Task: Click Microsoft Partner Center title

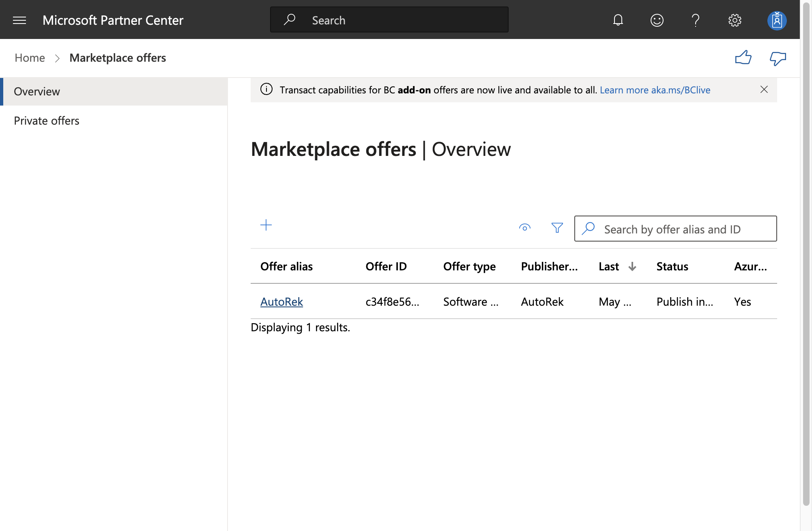Action: [113, 20]
